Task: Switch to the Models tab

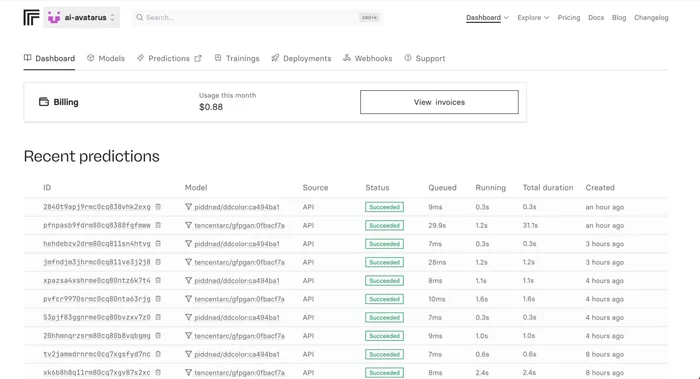Action: point(106,58)
